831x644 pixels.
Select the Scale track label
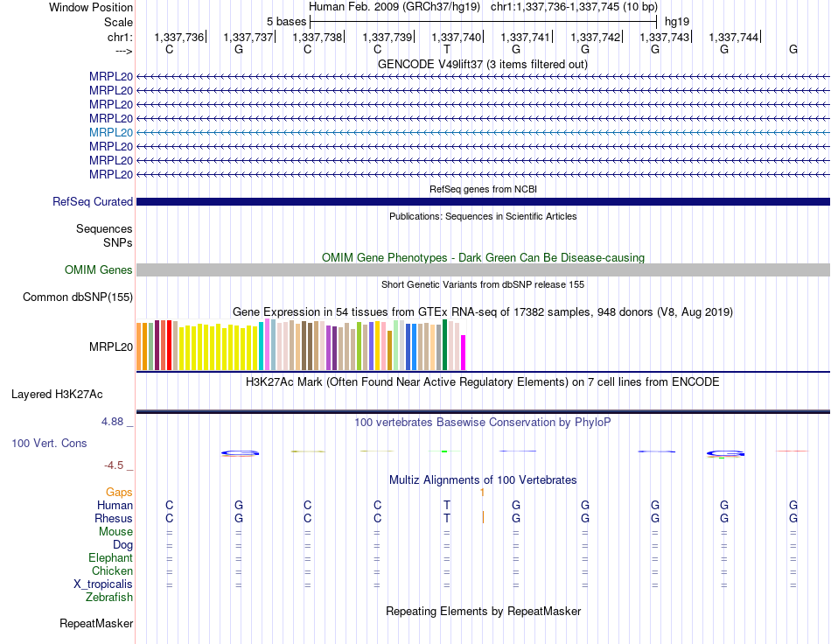click(x=118, y=22)
